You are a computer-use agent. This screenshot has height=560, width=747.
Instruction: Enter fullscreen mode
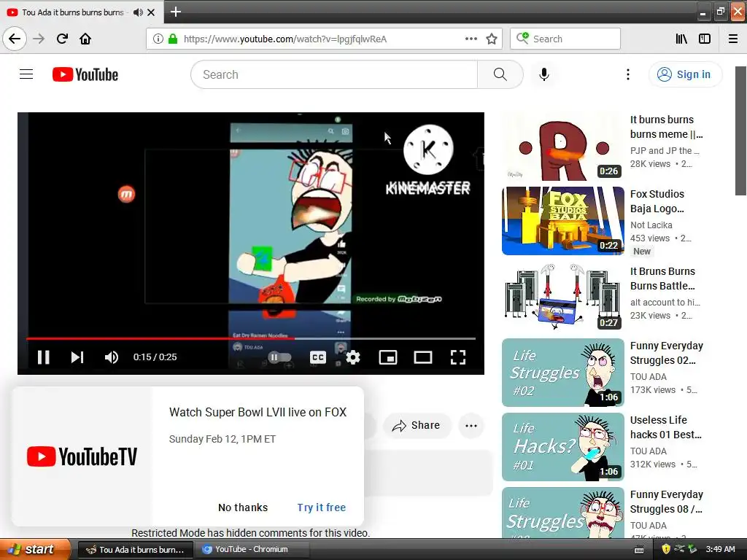pos(458,357)
